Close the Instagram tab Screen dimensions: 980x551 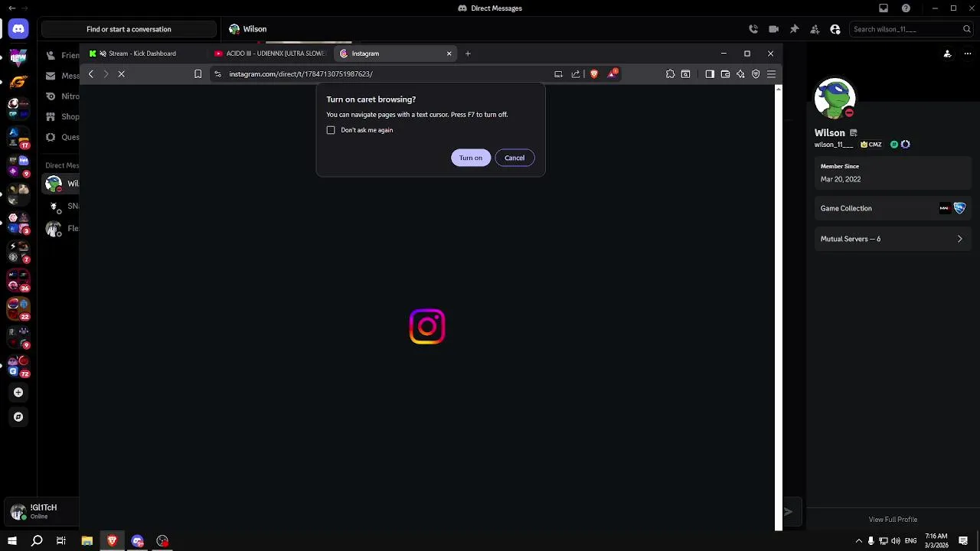coord(449,54)
